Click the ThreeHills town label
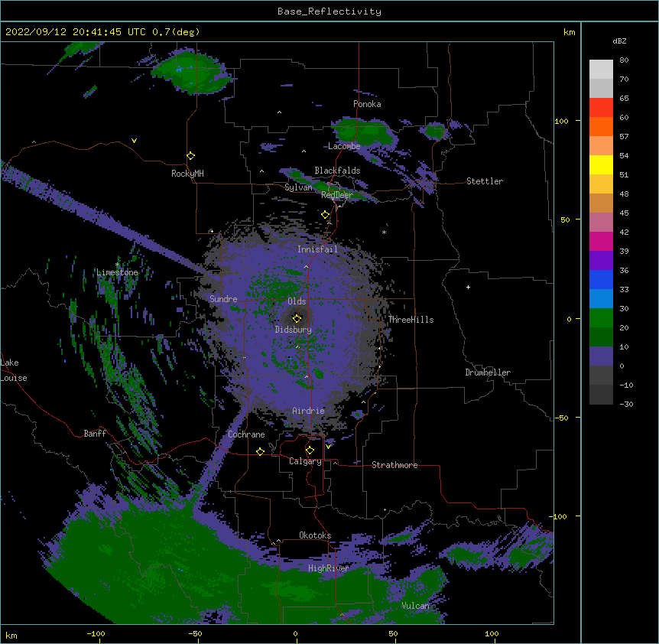 pyautogui.click(x=411, y=320)
